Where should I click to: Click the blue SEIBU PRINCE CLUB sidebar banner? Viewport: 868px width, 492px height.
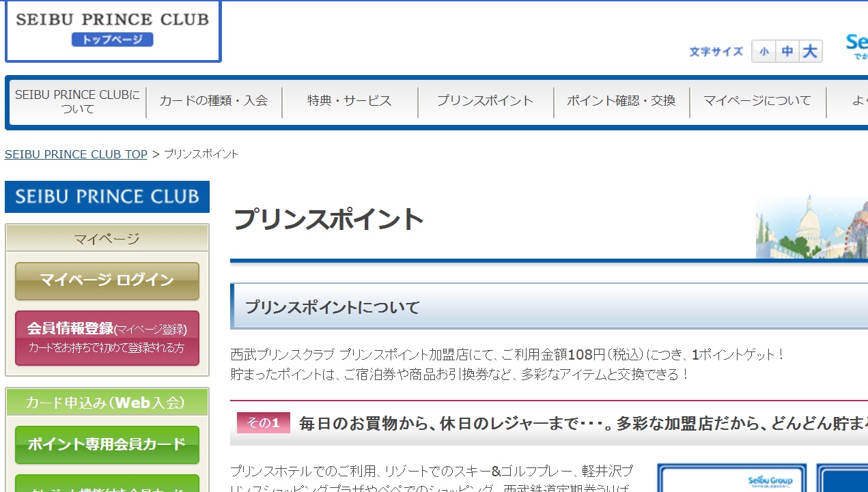pos(107,197)
